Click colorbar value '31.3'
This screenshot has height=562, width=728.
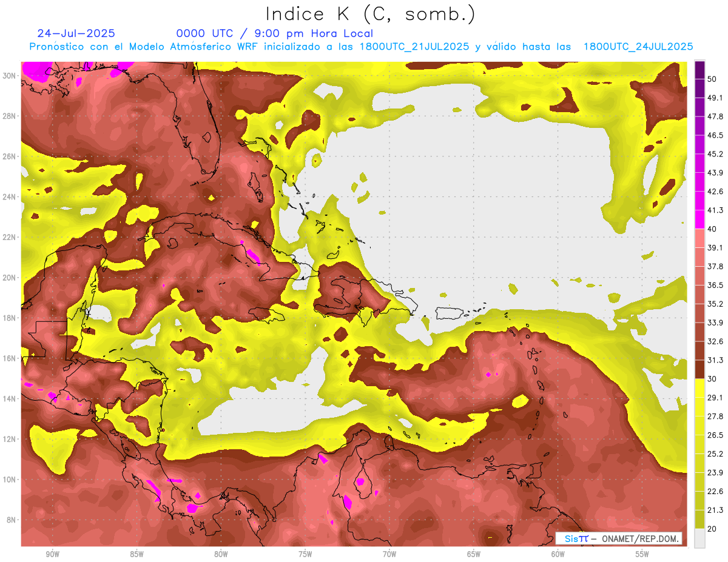click(715, 360)
